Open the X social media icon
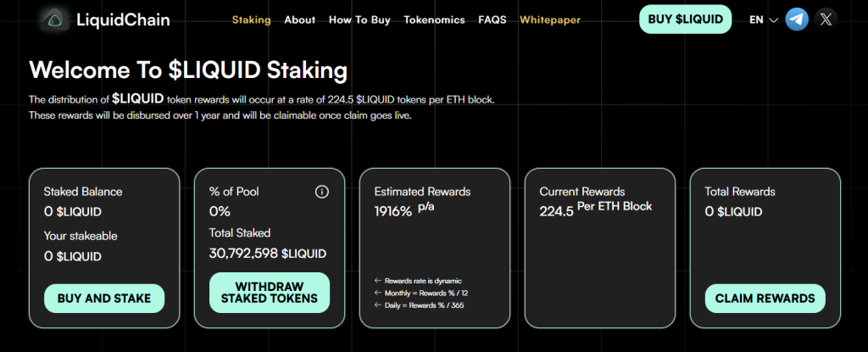Screen dimensions: 868x352 (826, 20)
